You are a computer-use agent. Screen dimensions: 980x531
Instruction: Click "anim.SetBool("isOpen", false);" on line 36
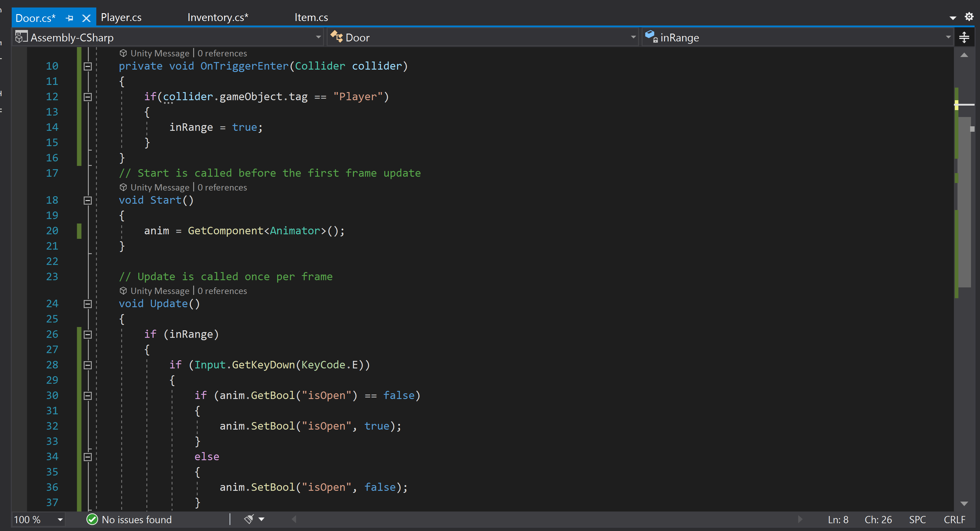[313, 487]
